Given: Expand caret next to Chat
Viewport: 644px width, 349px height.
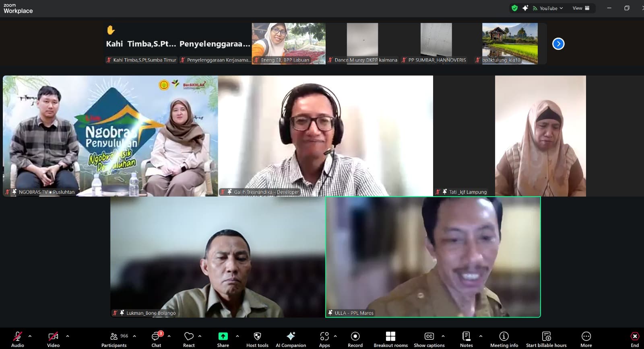Looking at the screenshot, I should point(169,336).
